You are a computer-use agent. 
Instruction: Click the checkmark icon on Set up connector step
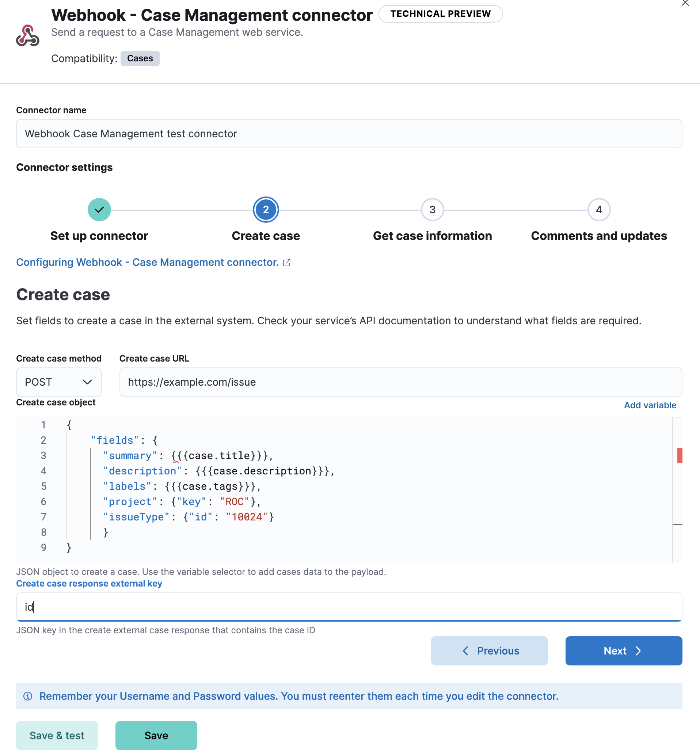99,209
